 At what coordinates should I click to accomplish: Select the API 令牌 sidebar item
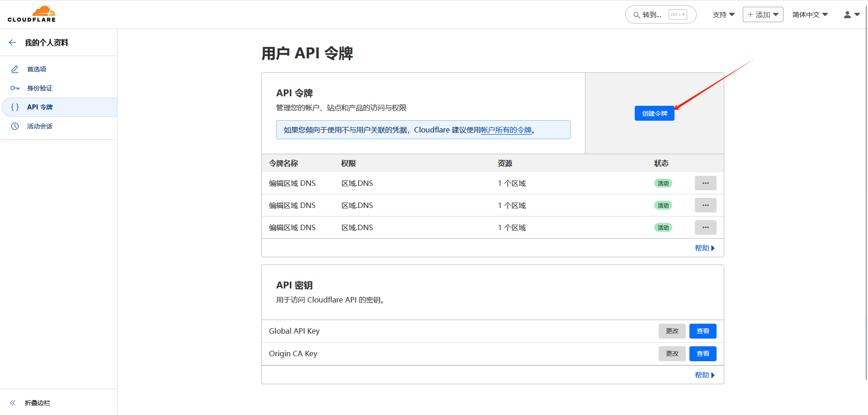[x=40, y=107]
